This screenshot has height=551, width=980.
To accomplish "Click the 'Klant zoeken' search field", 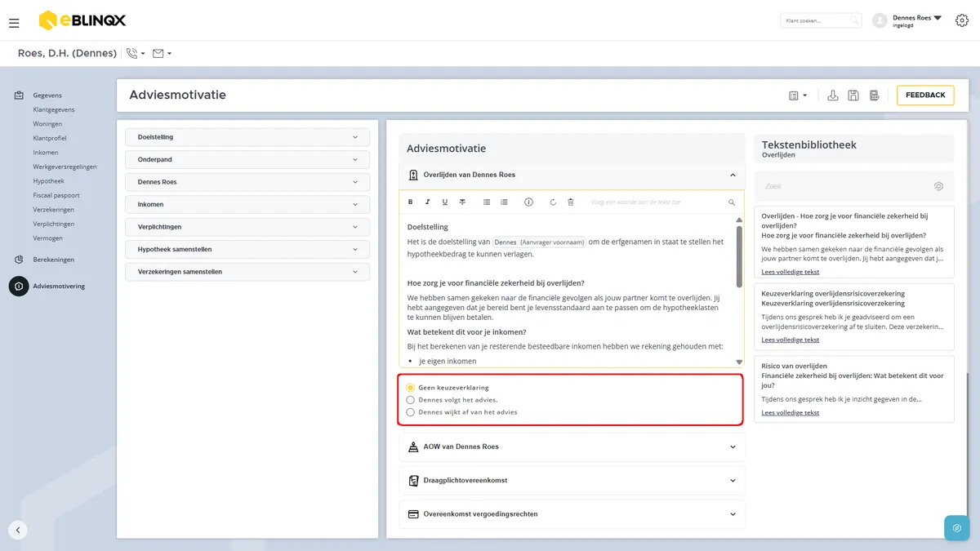I will point(821,20).
